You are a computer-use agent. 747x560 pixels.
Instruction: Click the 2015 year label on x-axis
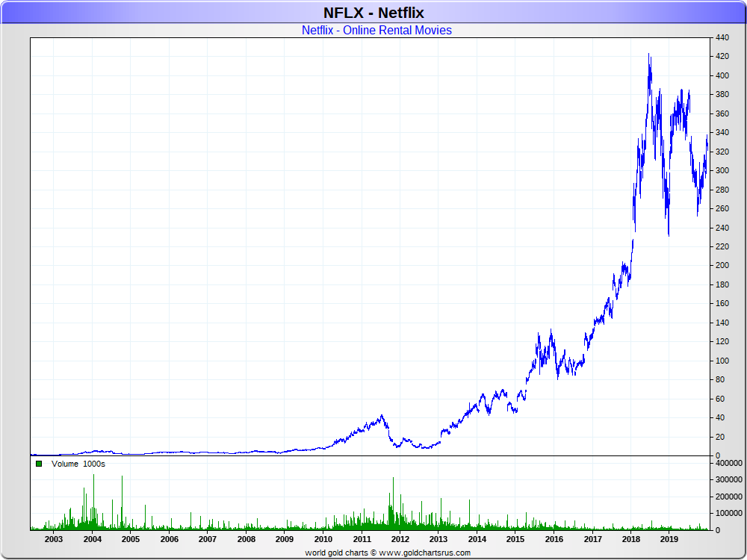515,539
